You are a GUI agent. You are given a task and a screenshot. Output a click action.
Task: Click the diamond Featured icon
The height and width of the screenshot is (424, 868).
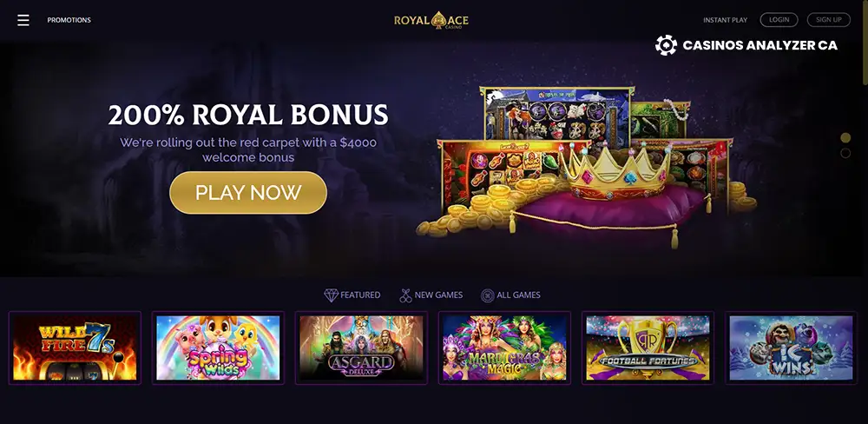[331, 295]
